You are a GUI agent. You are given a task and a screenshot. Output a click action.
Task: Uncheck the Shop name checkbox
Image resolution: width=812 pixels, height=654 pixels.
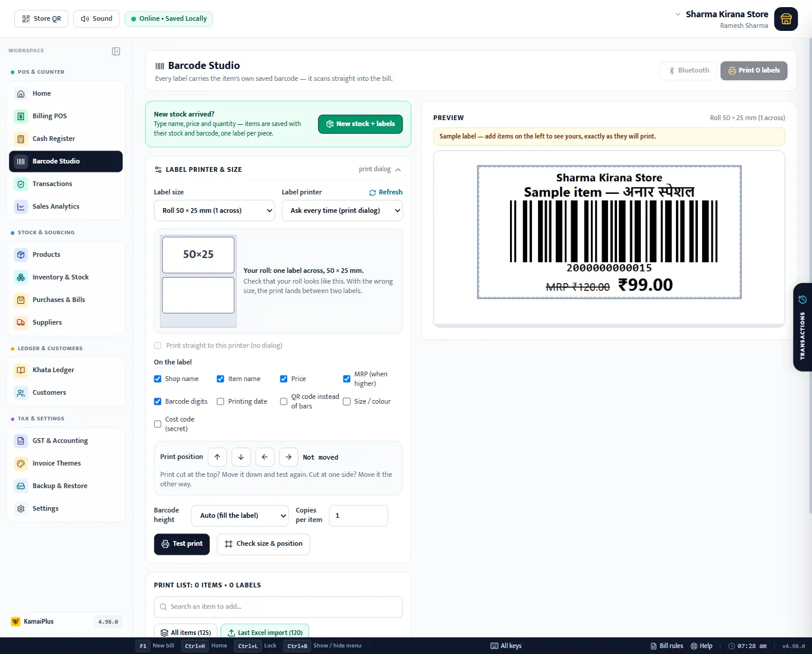point(158,379)
